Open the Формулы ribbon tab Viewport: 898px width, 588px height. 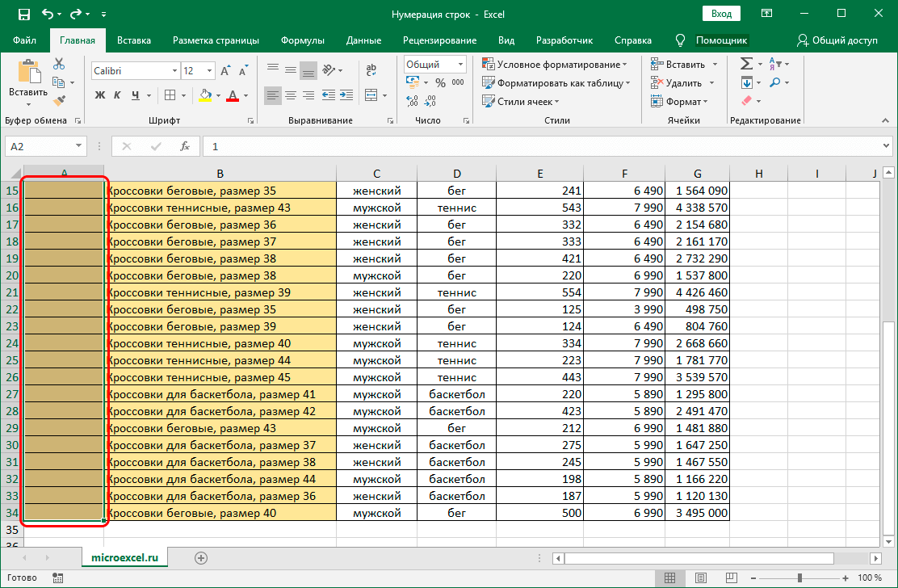click(x=303, y=40)
